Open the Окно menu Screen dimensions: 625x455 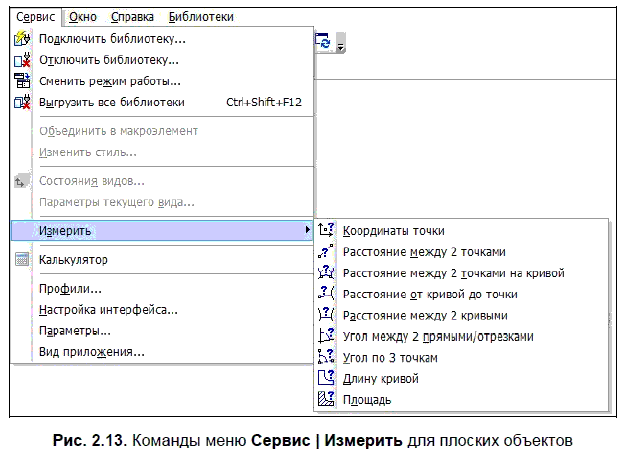coord(83,17)
